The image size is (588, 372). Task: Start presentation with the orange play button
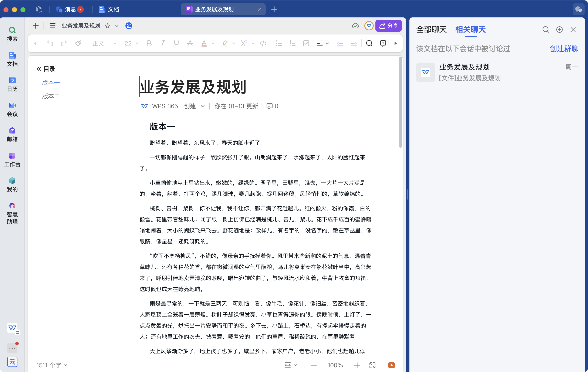point(391,365)
